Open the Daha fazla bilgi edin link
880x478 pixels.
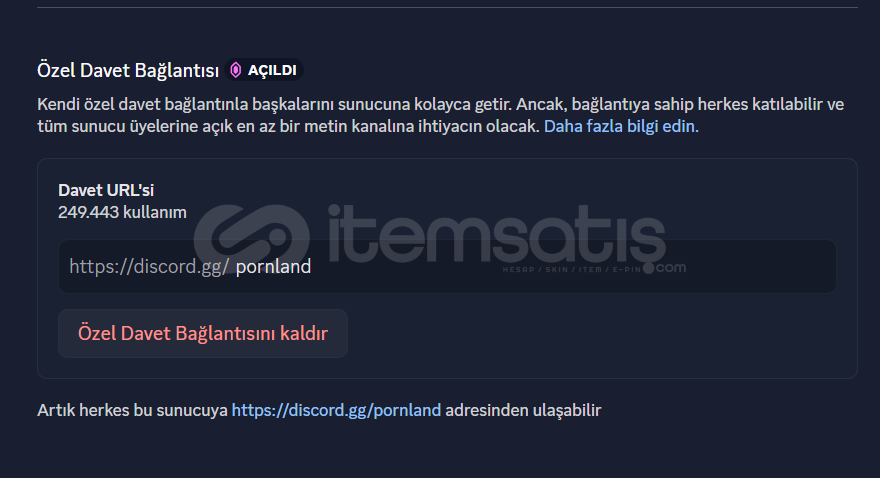click(x=619, y=126)
